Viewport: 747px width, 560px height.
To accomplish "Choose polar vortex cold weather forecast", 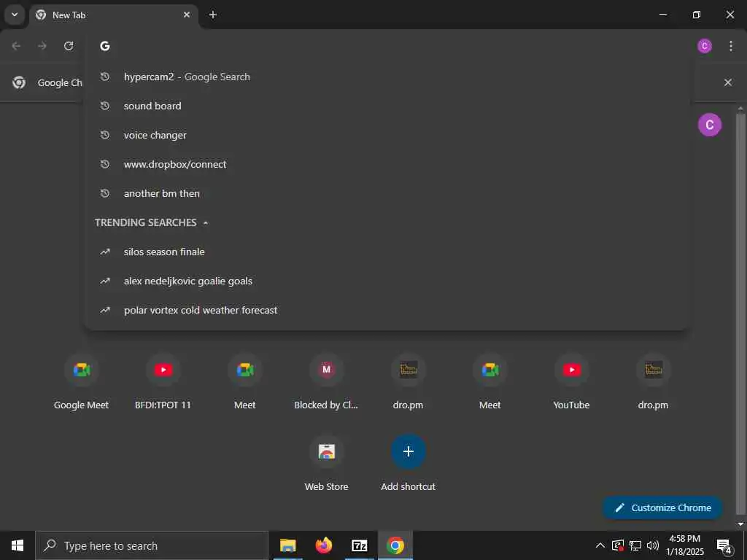I will pos(387,310).
